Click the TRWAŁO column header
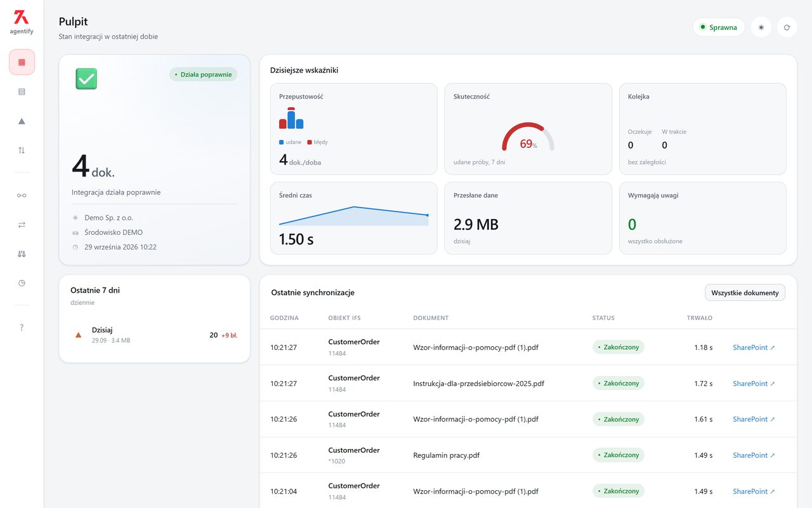This screenshot has height=508, width=812. pyautogui.click(x=700, y=318)
